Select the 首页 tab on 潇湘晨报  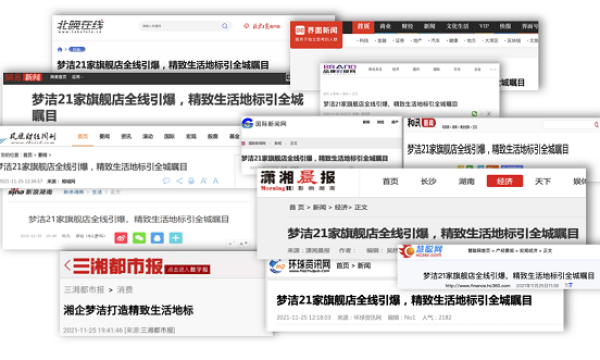coord(390,181)
